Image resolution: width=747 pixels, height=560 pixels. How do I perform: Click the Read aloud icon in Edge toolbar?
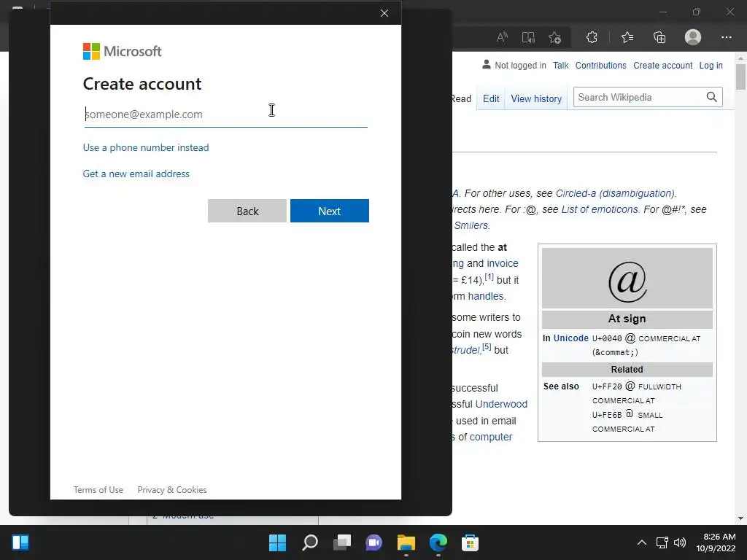tap(502, 37)
